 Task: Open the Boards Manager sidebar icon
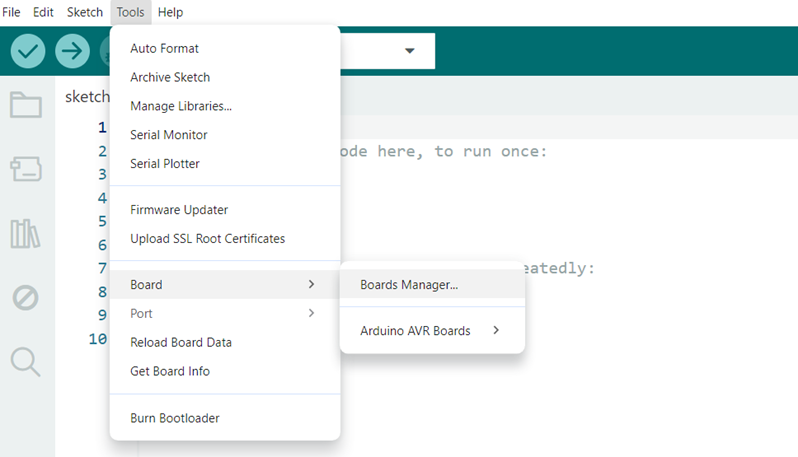coord(25,169)
